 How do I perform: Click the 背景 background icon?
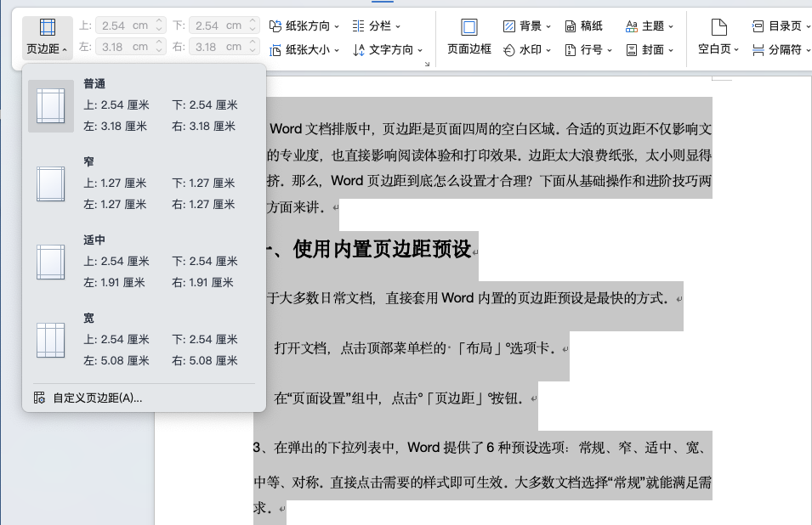tap(509, 25)
